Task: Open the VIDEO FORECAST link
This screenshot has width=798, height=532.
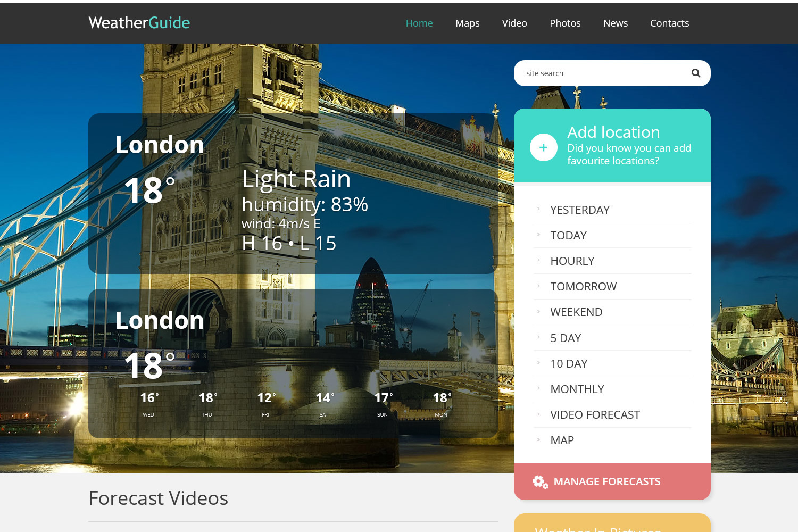Action: (595, 414)
